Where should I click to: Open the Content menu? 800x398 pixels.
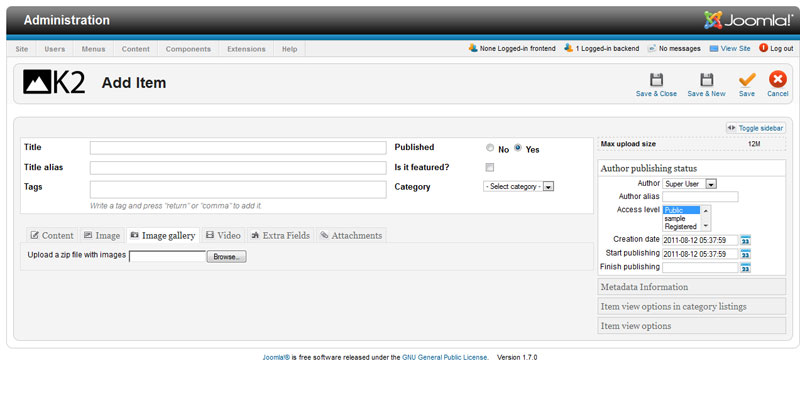click(x=136, y=49)
